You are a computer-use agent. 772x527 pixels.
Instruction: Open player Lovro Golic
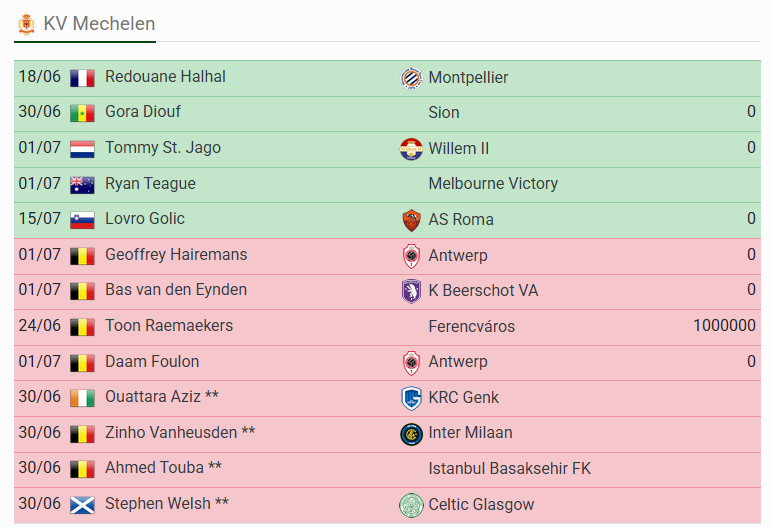[145, 219]
